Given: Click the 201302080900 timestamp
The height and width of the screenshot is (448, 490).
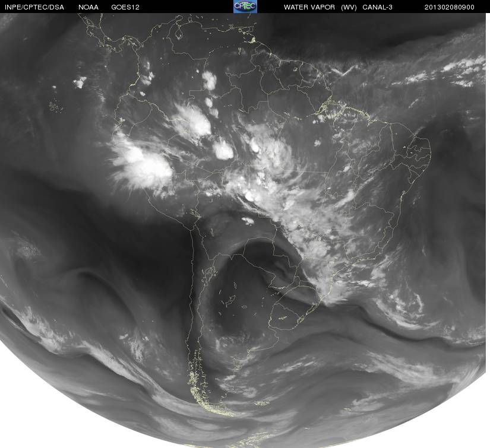Looking at the screenshot, I should tap(450, 7).
